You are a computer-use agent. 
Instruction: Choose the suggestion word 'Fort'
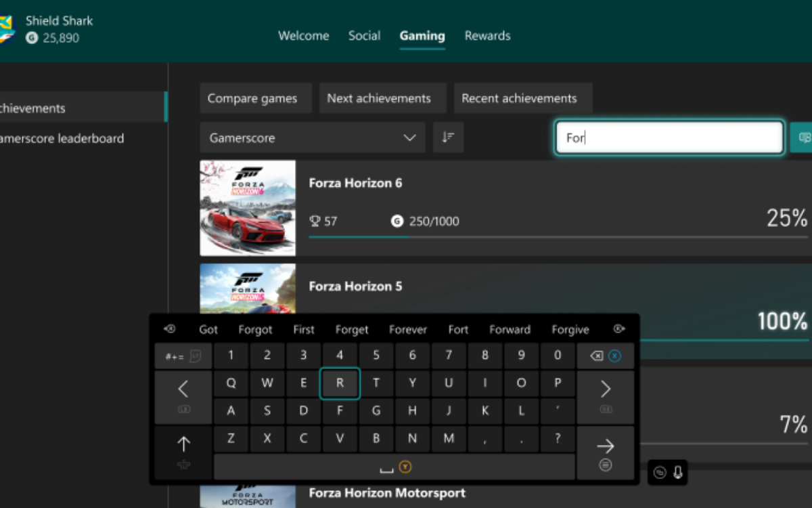(458, 330)
